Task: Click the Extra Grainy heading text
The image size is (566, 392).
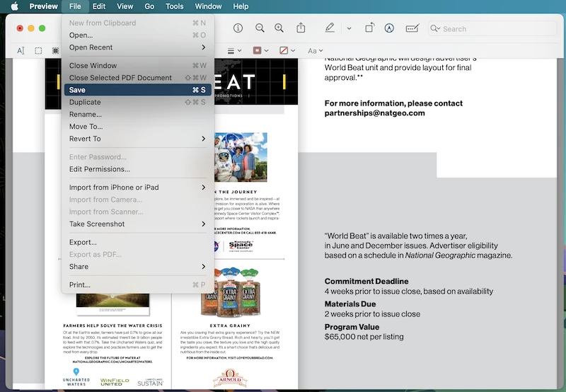Action: coord(231,325)
